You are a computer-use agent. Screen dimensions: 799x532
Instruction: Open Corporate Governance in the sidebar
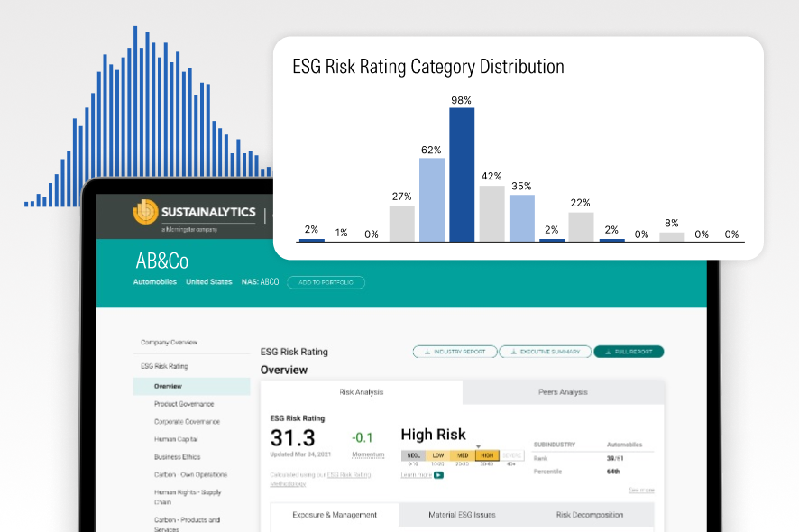coord(187,422)
